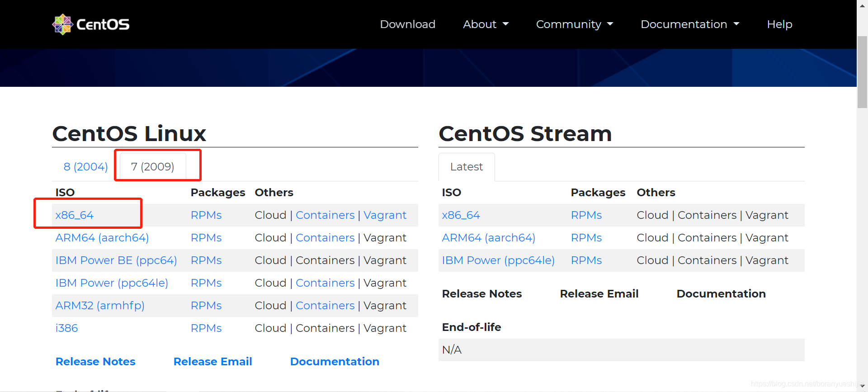Screen dimensions: 868x392
Task: Open x86_64 ISO under CentOS Stream
Action: 461,215
